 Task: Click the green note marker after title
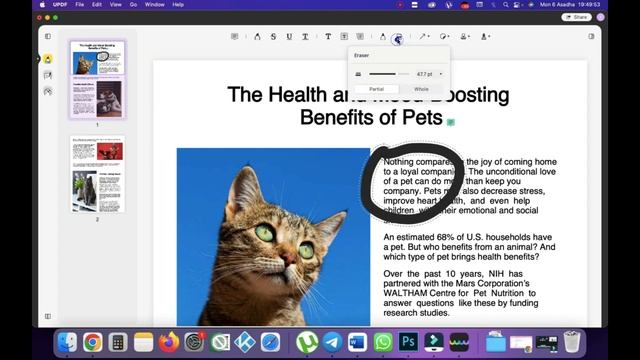pyautogui.click(x=451, y=122)
